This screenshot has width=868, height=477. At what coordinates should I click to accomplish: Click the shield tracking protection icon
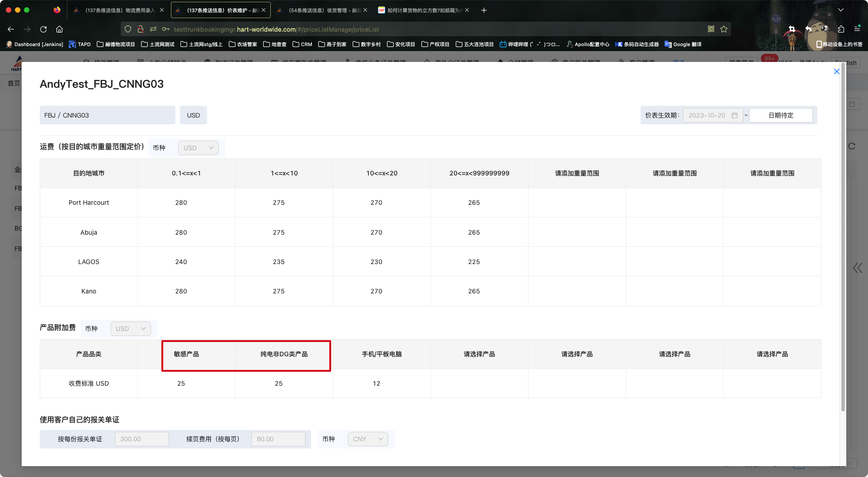coord(128,29)
